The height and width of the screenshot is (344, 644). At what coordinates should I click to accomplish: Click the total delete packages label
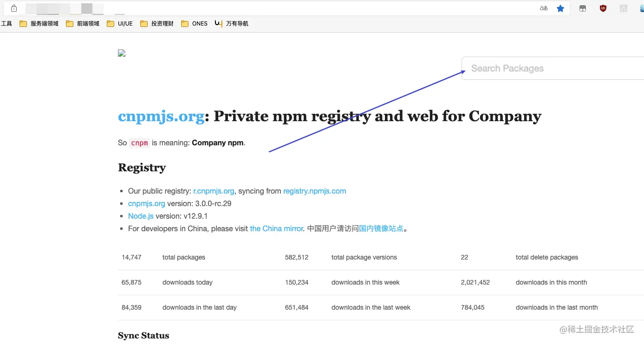[x=547, y=257]
